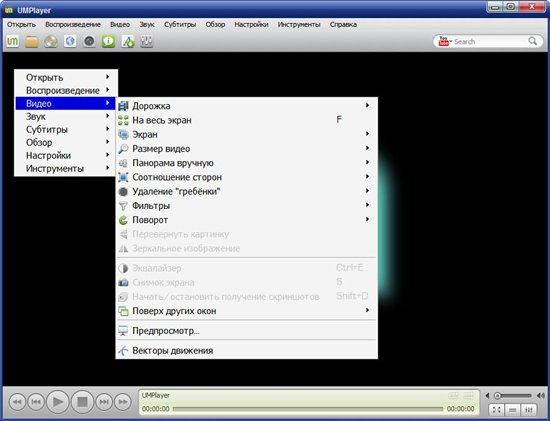Click the fullscreen icon beside На весь экран
Viewport: 550px width, 421px height.
(x=123, y=120)
